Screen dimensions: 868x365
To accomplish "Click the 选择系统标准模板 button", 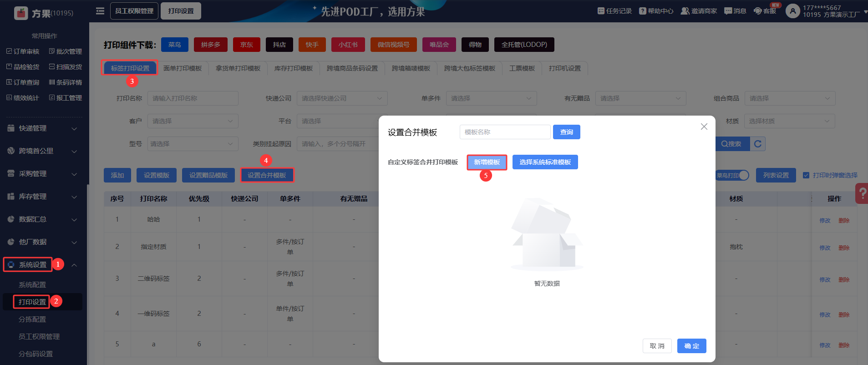I will [x=545, y=162].
